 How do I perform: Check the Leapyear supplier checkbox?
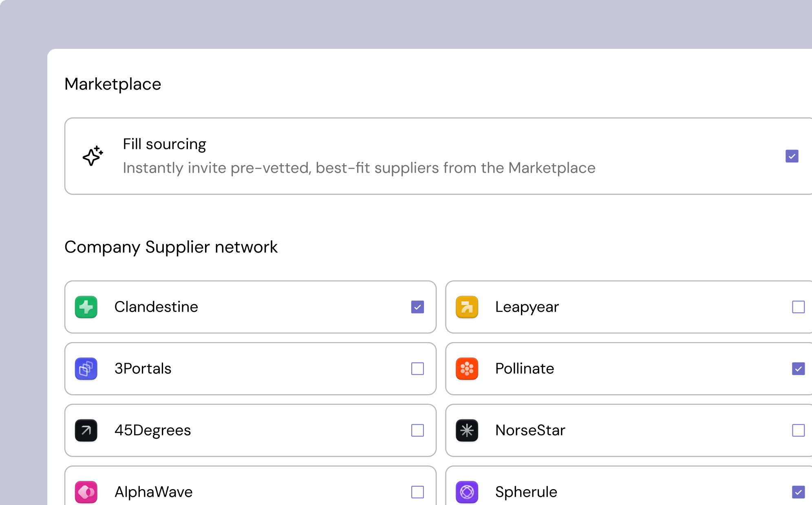(x=798, y=307)
